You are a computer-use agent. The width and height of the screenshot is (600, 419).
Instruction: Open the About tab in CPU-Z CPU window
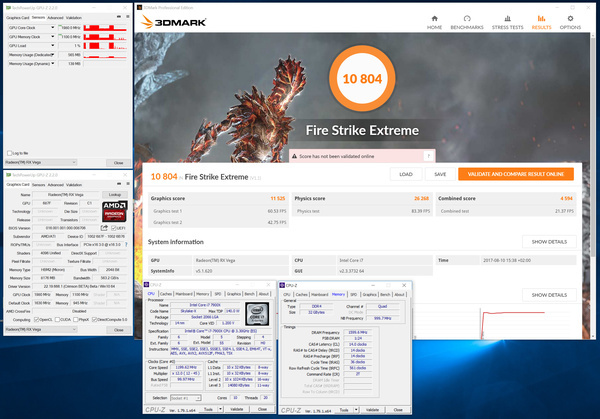tap(264, 294)
